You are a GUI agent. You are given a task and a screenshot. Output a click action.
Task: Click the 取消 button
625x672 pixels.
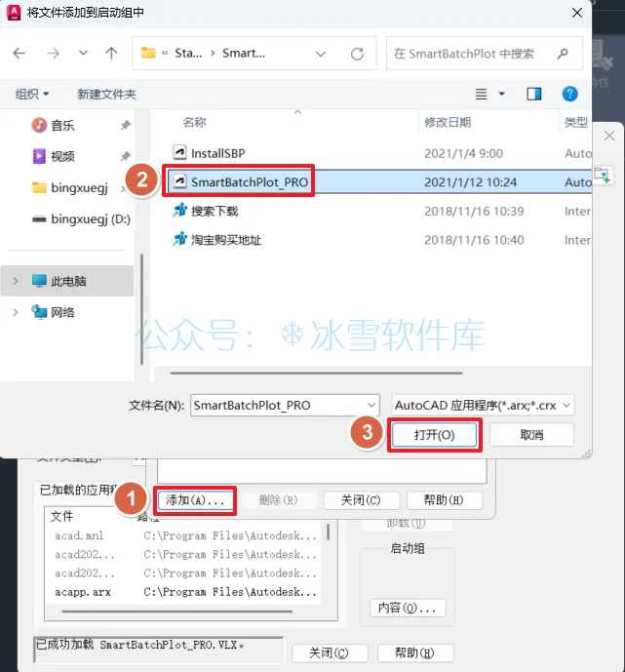click(x=531, y=435)
